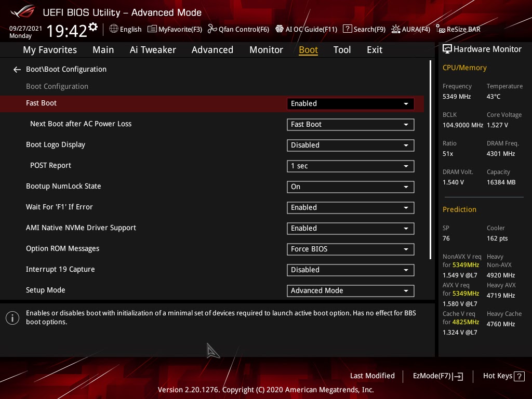Switch to My Favorites tab
This screenshot has height=399, width=532.
point(50,50)
